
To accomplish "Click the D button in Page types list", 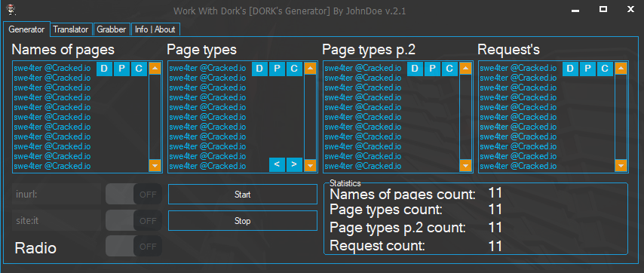I will (259, 69).
